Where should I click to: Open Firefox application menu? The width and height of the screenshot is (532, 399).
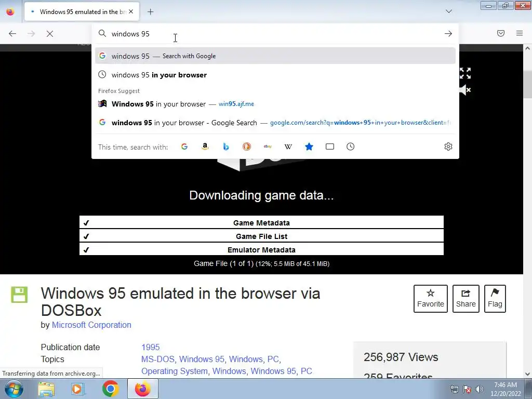[x=520, y=33]
